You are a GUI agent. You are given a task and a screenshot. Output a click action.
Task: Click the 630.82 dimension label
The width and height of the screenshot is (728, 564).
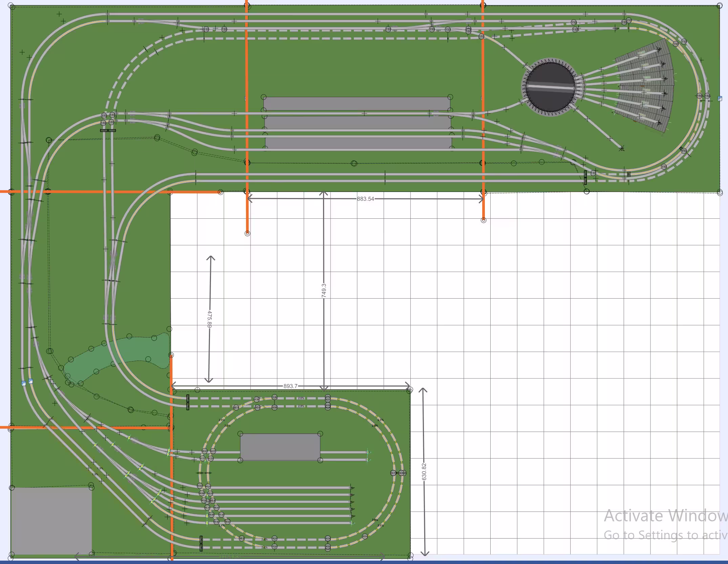pyautogui.click(x=424, y=472)
